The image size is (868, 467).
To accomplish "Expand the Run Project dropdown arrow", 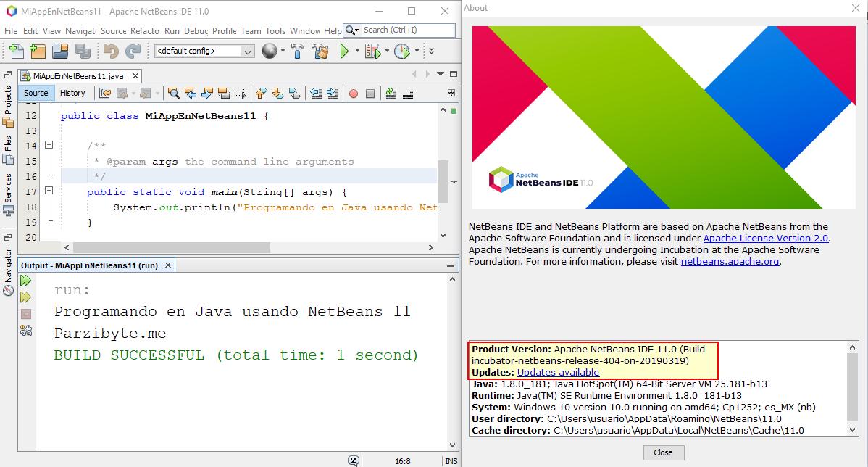I will (357, 51).
